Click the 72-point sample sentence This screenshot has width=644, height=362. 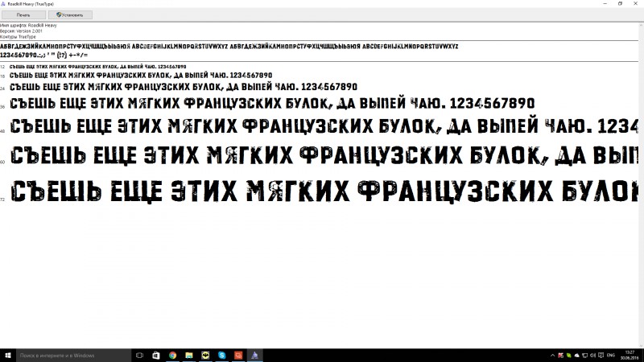[x=324, y=191]
